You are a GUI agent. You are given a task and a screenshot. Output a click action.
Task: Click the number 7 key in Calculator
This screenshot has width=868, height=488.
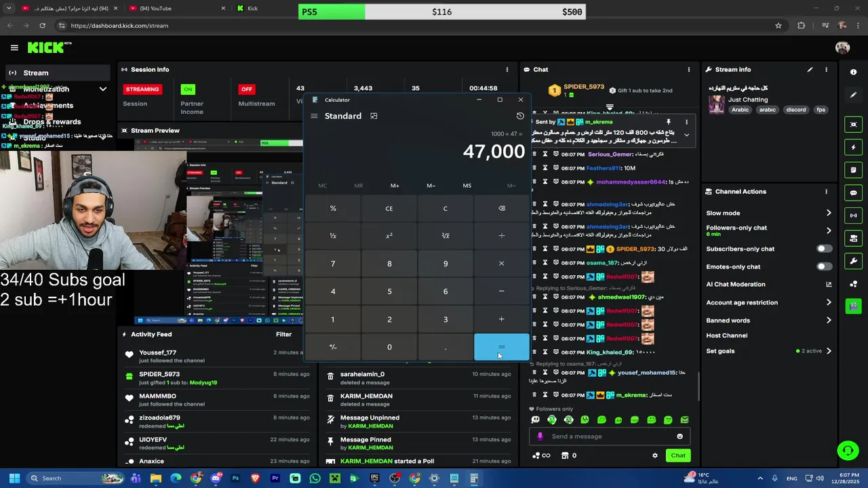pyautogui.click(x=333, y=264)
